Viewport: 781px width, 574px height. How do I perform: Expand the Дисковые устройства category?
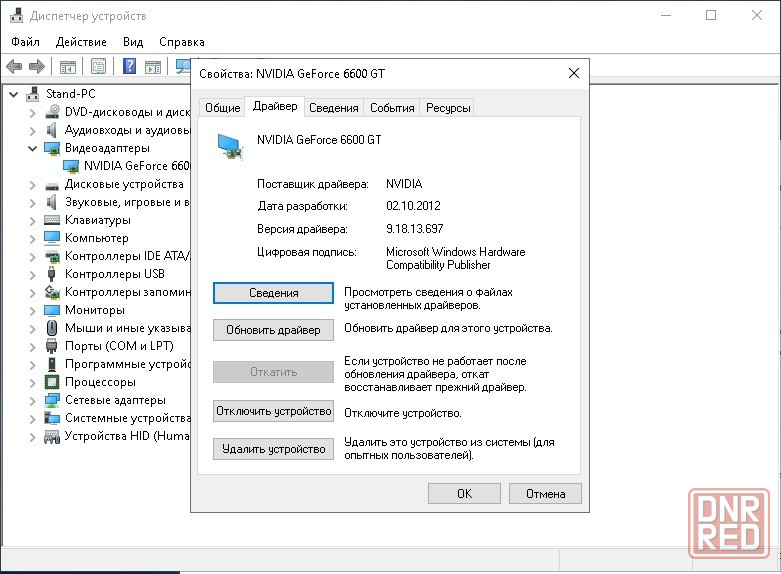(x=32, y=185)
